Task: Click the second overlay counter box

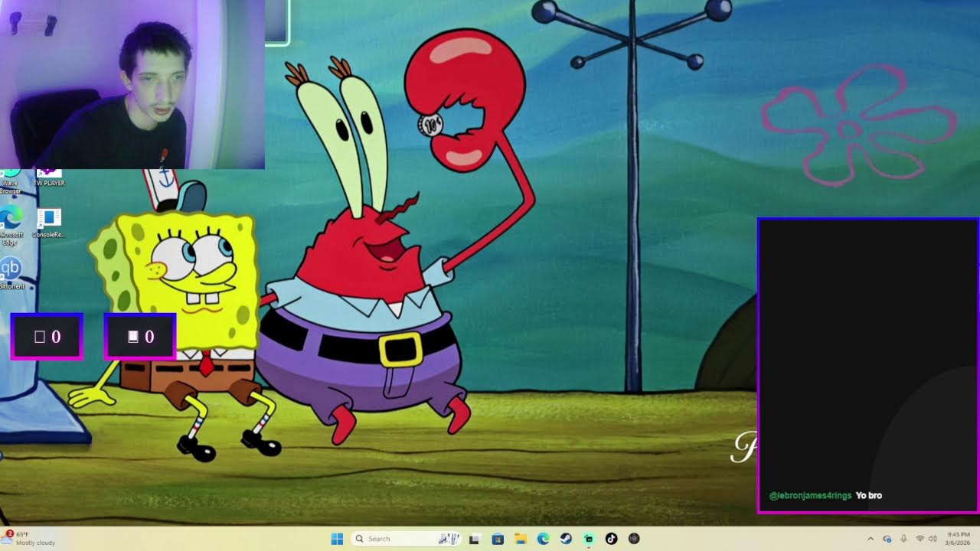Action: pos(140,337)
